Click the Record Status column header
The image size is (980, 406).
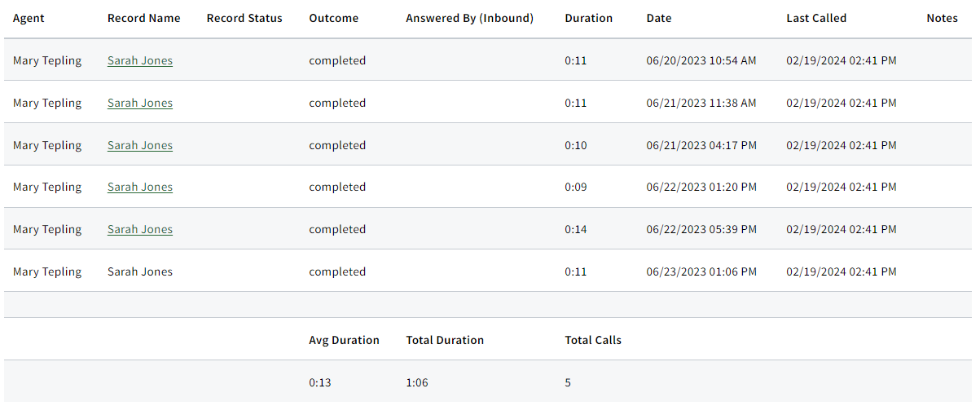point(244,18)
